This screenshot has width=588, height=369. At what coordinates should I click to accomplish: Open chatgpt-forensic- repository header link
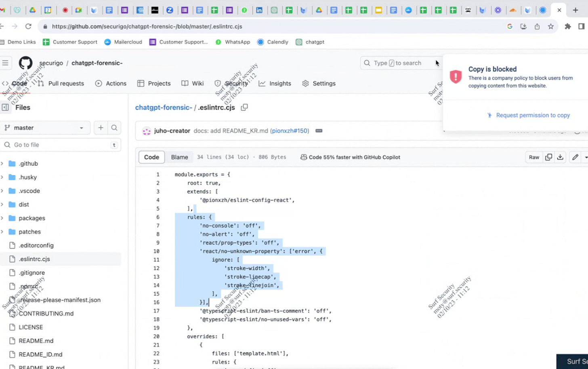(x=97, y=63)
